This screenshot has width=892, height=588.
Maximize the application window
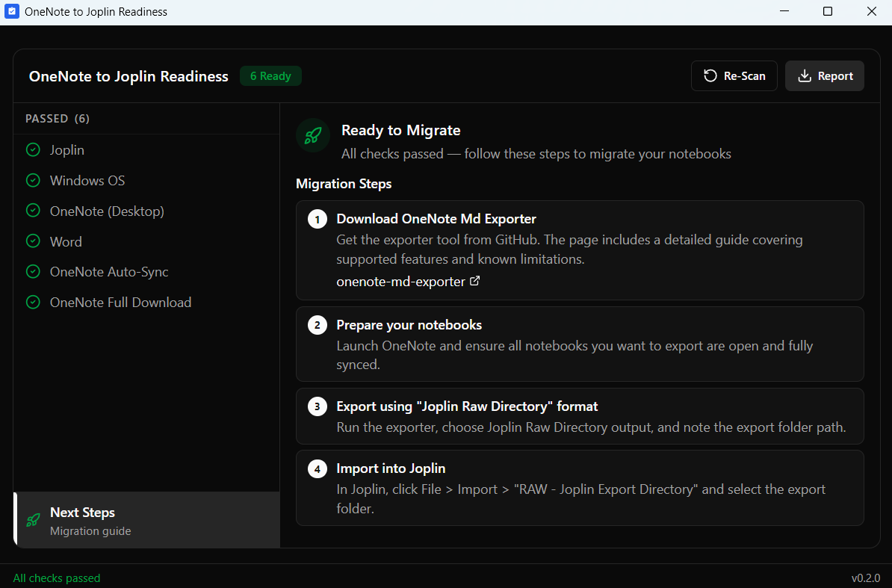pos(828,12)
